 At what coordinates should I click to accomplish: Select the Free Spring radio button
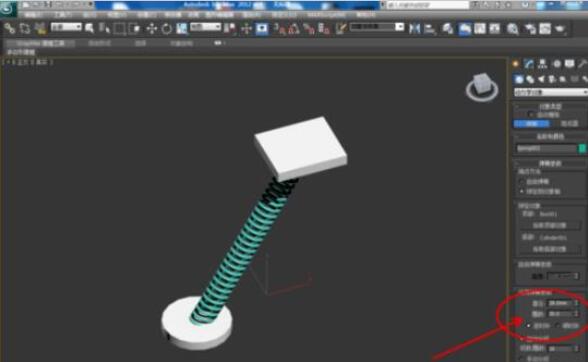pos(522,182)
